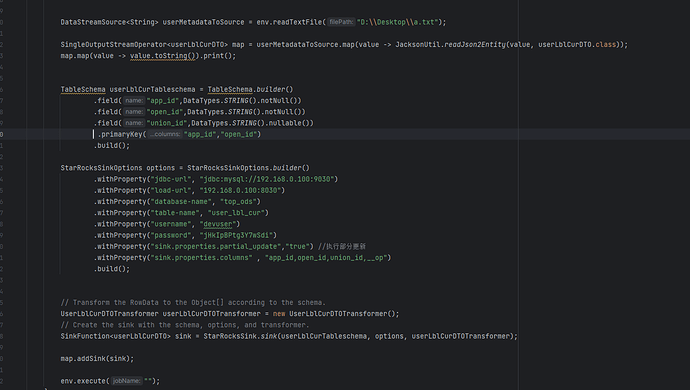This screenshot has height=390, width=690.
Task: Click the filePath inlay hint in readTextFile
Action: tap(341, 22)
